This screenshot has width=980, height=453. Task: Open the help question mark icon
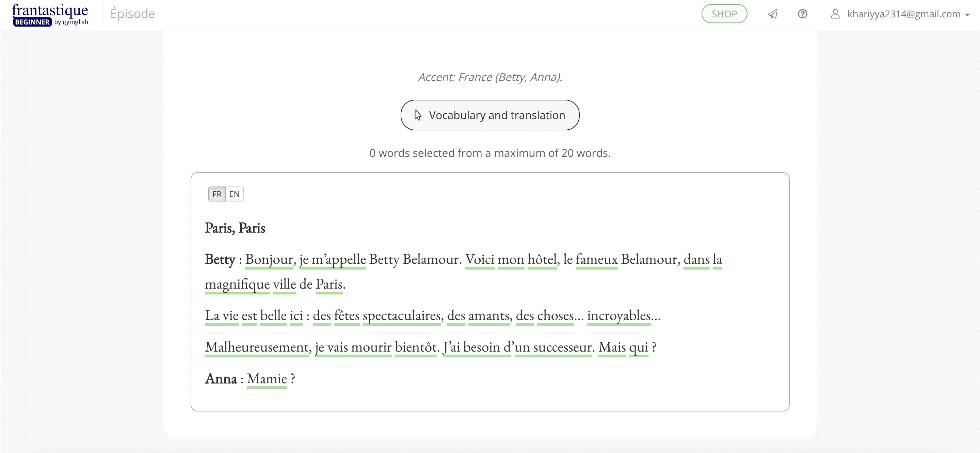click(802, 14)
